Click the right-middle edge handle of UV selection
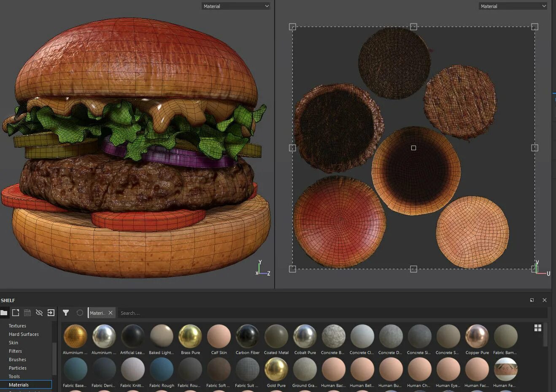The width and height of the screenshot is (556, 392). tap(534, 148)
